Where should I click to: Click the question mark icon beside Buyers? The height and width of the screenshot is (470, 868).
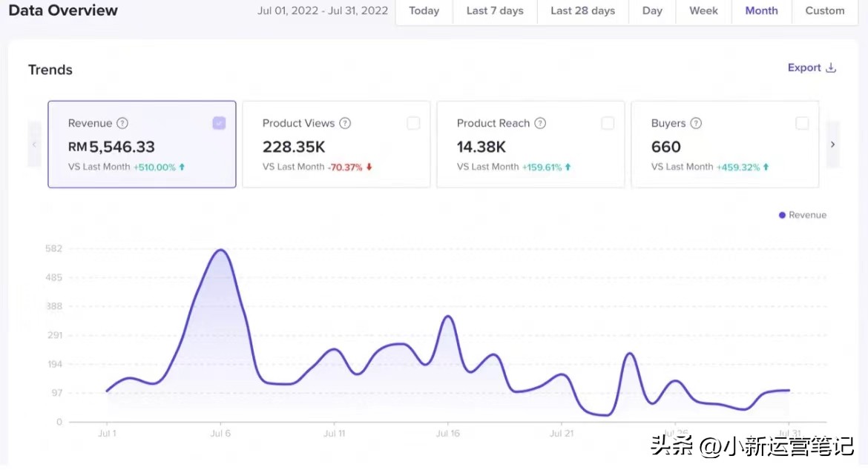click(x=696, y=124)
